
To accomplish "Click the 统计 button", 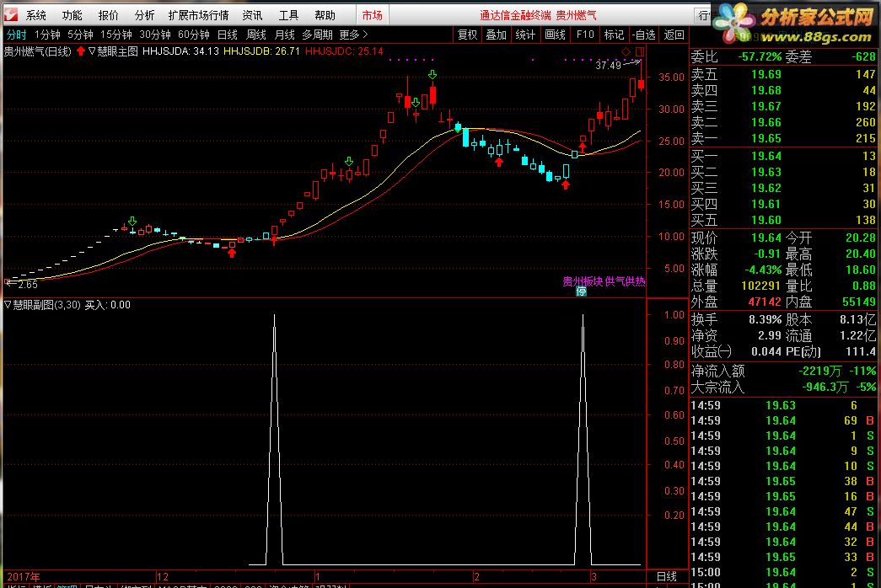I will click(525, 35).
